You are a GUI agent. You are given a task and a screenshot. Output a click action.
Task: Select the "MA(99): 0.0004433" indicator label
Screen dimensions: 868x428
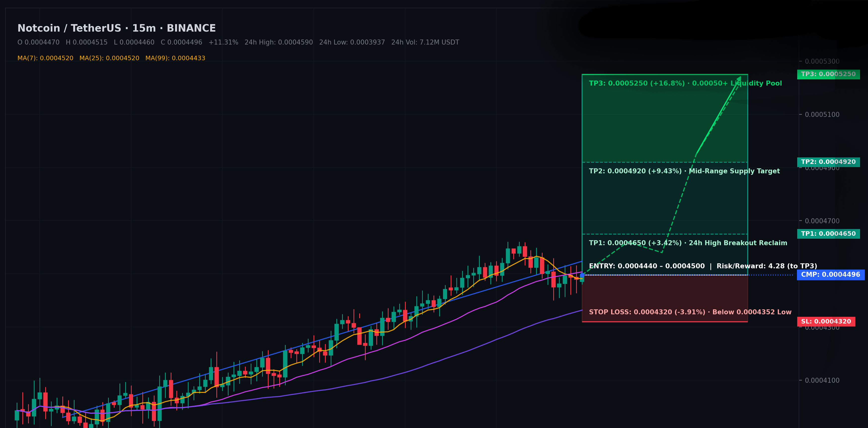(175, 58)
